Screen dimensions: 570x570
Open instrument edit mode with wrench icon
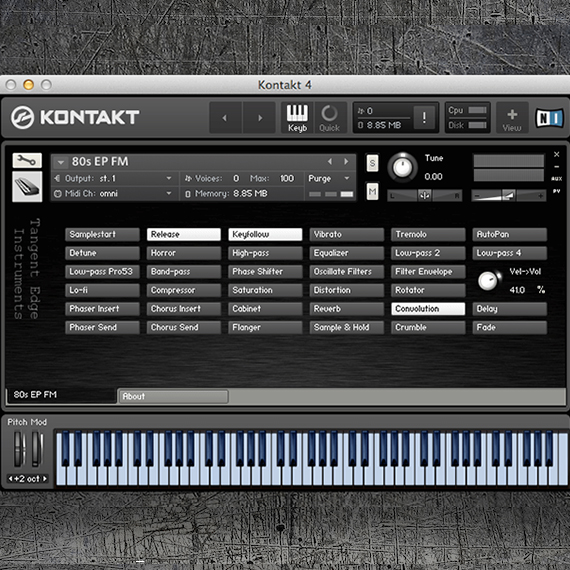click(27, 160)
